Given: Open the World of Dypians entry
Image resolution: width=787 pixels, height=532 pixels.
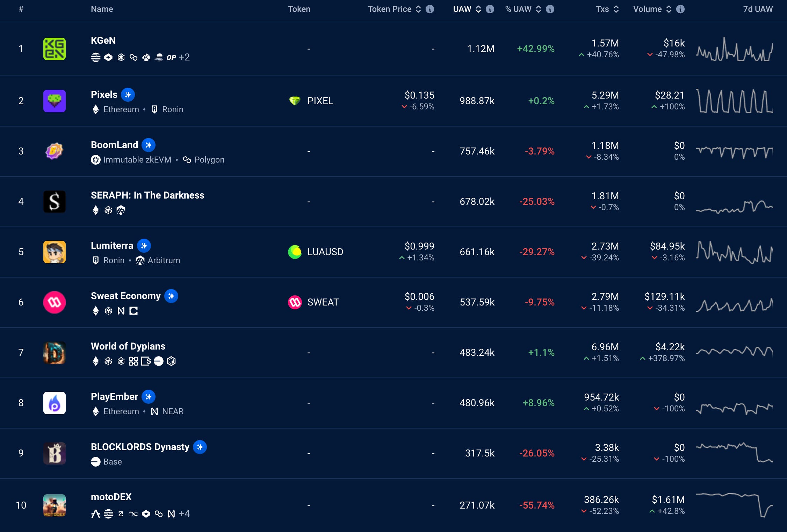Looking at the screenshot, I should coord(128,346).
